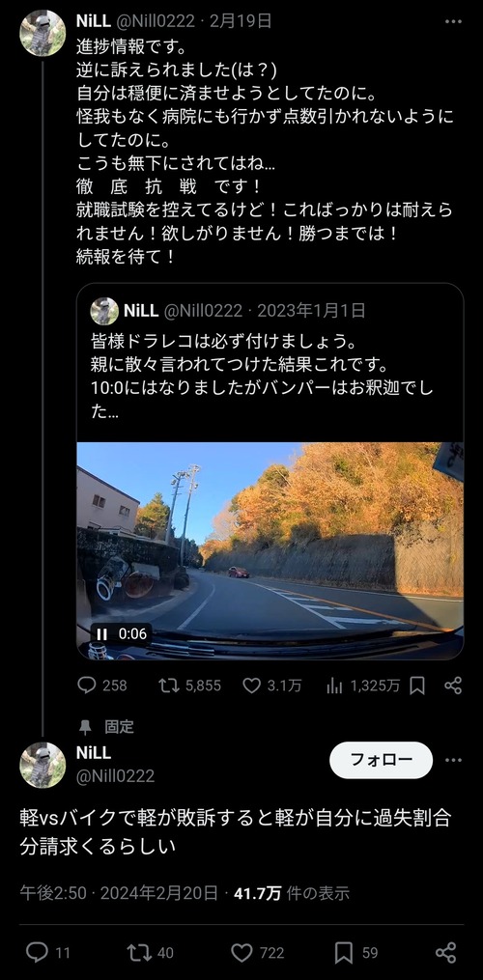The height and width of the screenshot is (980, 483).
Task: Pause the dashcam video
Action: 101,633
